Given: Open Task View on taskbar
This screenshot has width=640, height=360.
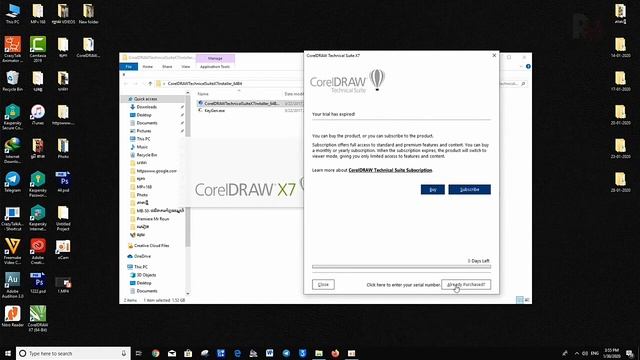Looking at the screenshot, I should coord(139,353).
